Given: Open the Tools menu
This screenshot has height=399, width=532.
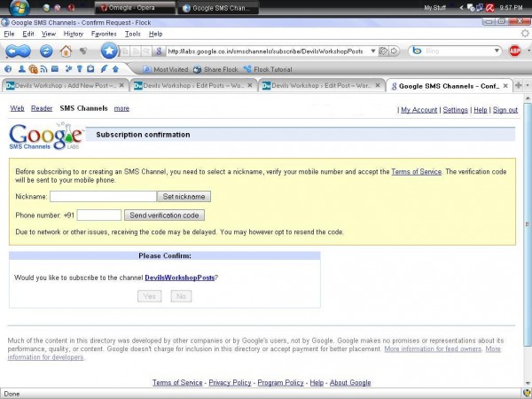Looking at the screenshot, I should [x=132, y=34].
